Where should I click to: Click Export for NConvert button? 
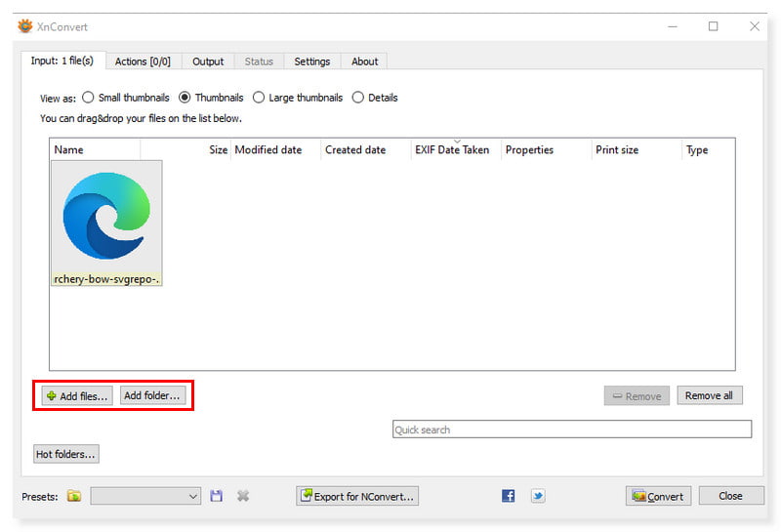tap(356, 496)
